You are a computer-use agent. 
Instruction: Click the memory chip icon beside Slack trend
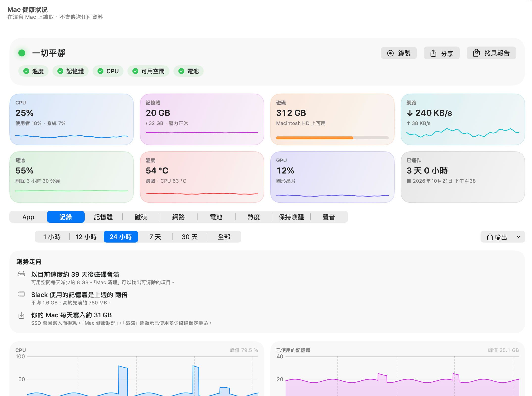pos(21,294)
